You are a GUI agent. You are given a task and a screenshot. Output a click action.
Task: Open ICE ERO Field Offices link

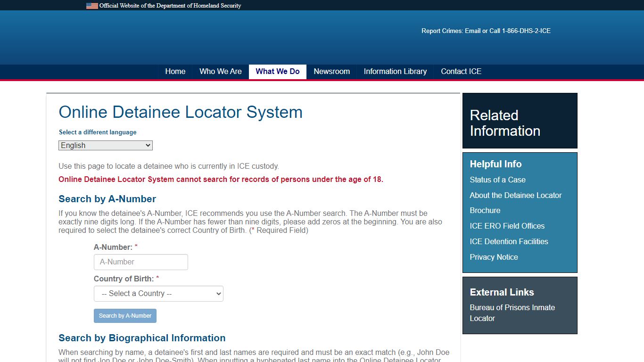[507, 226]
